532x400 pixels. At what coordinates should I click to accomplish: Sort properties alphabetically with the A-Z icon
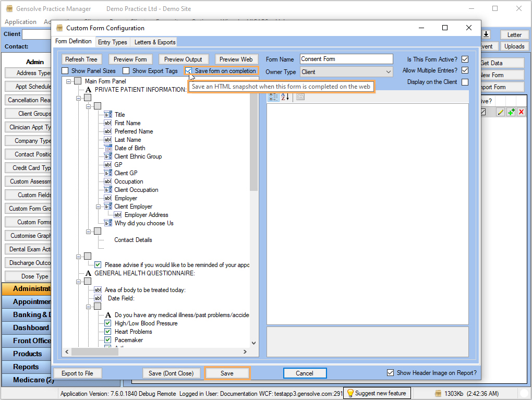[283, 96]
